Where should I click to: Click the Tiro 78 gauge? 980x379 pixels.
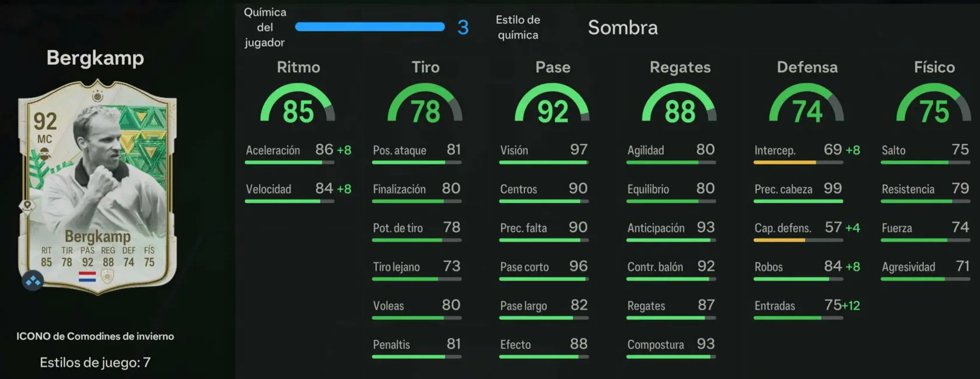(425, 103)
